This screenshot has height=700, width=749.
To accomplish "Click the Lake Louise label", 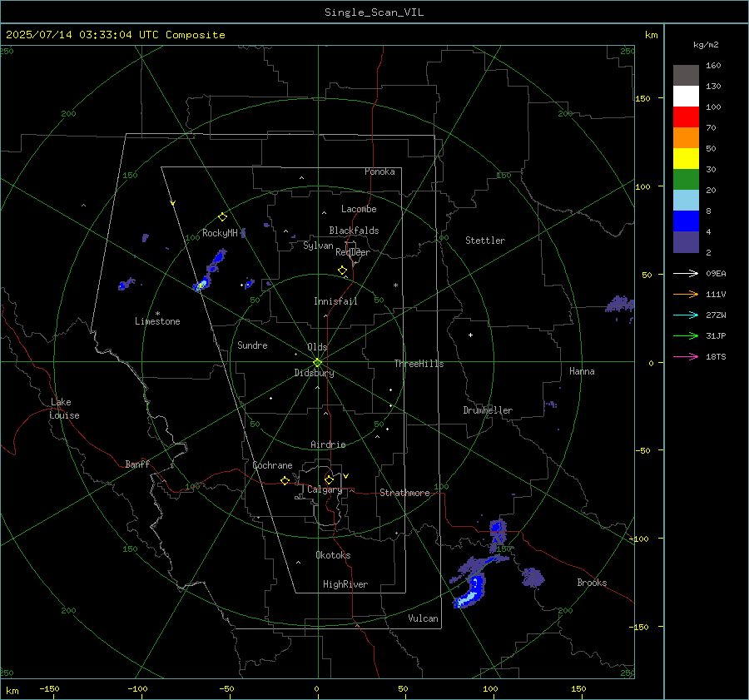I will tap(64, 409).
